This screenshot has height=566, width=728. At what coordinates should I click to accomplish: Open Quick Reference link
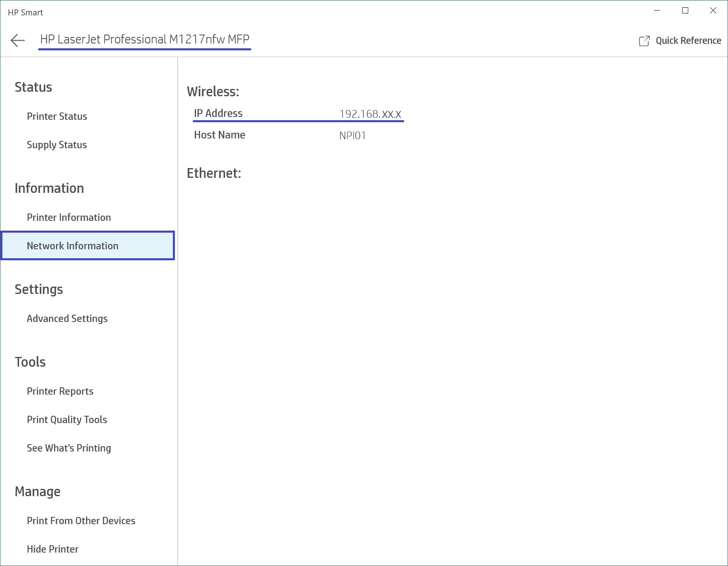pos(688,41)
